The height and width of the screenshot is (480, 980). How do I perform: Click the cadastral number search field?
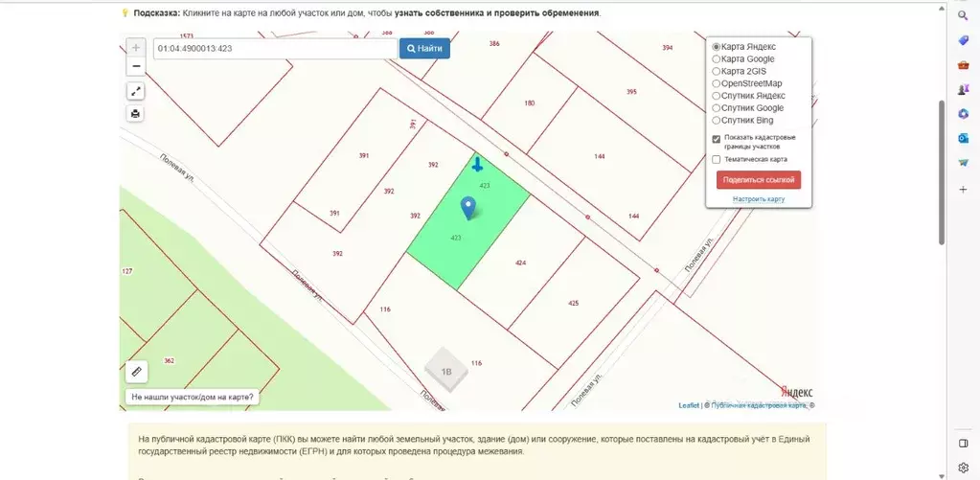274,48
